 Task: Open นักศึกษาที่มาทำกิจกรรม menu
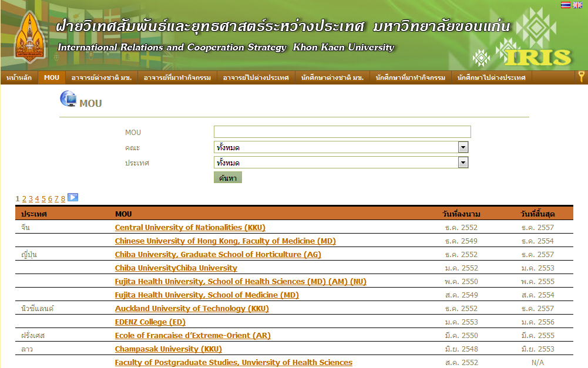pos(411,77)
